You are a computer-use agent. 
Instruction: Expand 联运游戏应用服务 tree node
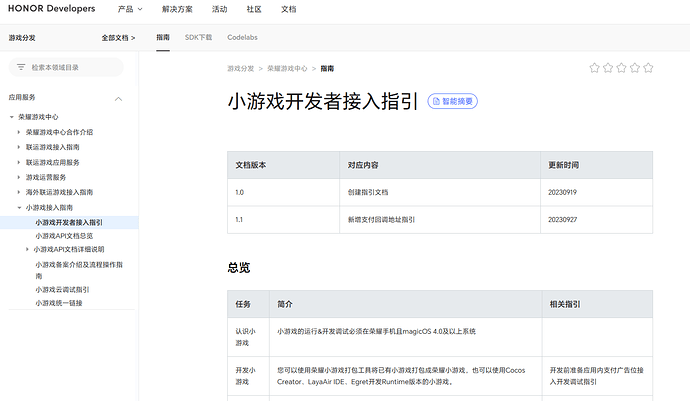18,162
